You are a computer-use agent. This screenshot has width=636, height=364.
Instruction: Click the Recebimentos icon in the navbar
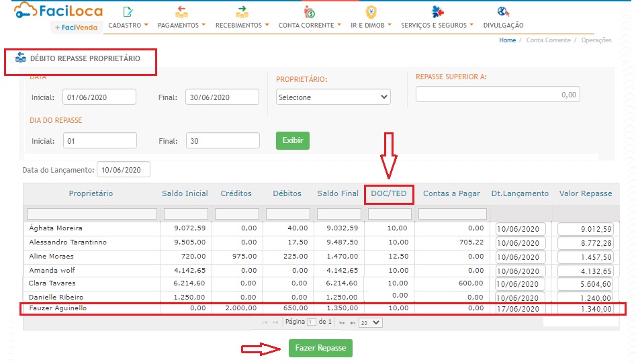pos(242,11)
